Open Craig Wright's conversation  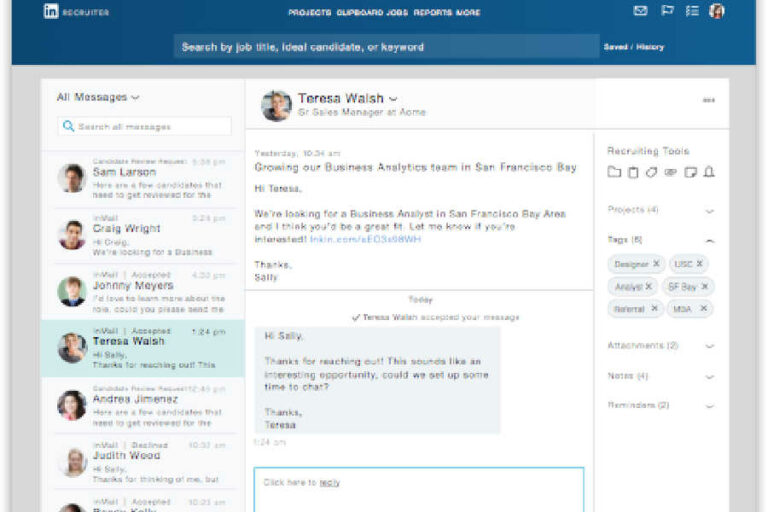point(143,235)
